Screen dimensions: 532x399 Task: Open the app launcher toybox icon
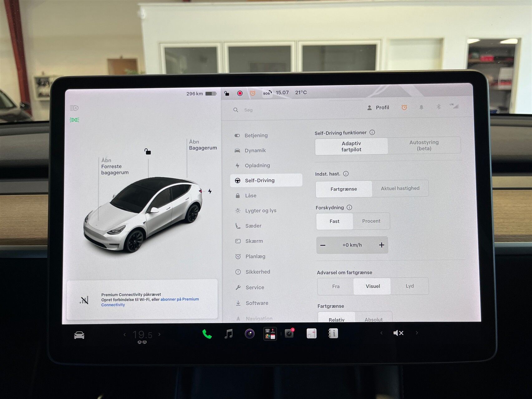click(x=270, y=334)
